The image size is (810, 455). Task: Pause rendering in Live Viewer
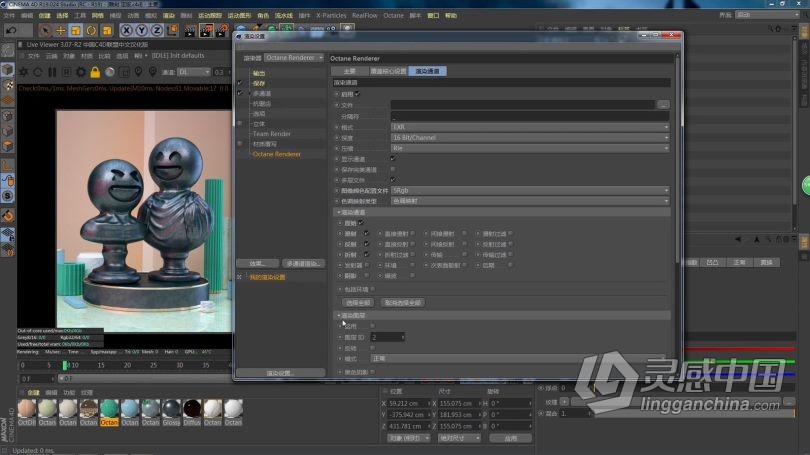pos(52,72)
